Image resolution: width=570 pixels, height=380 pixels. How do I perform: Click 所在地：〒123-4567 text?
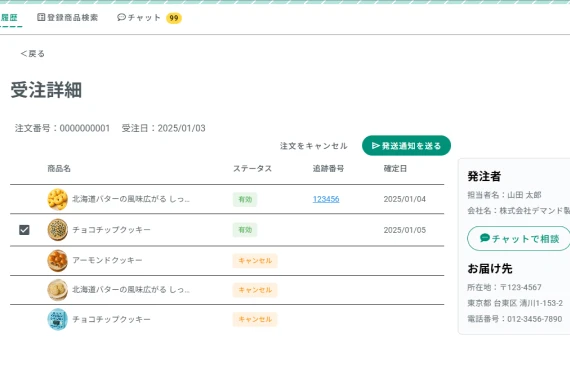click(504, 287)
